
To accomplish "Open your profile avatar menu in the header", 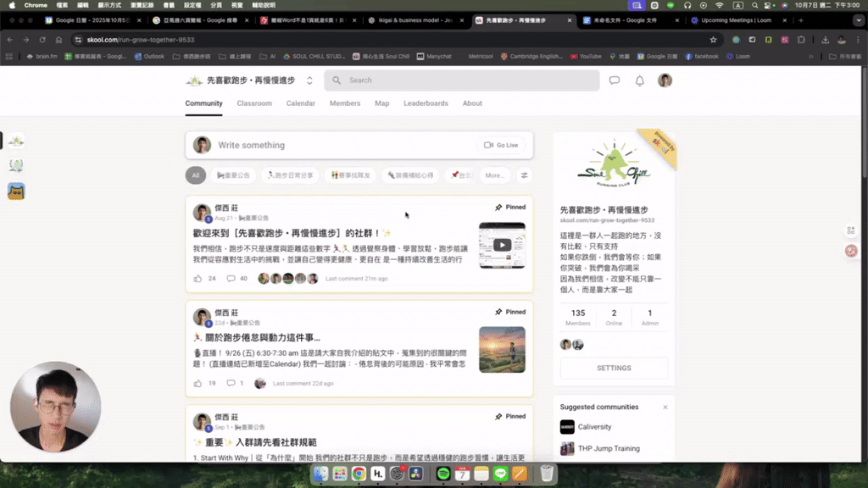I will click(x=665, y=80).
